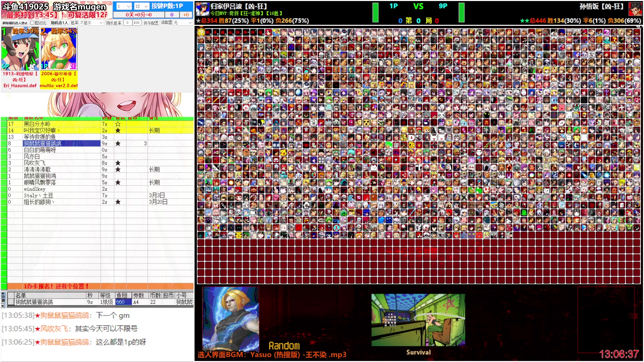Click the star icon in 狗鼠鼠猫猫鸽鸽 queue row

click(x=118, y=143)
